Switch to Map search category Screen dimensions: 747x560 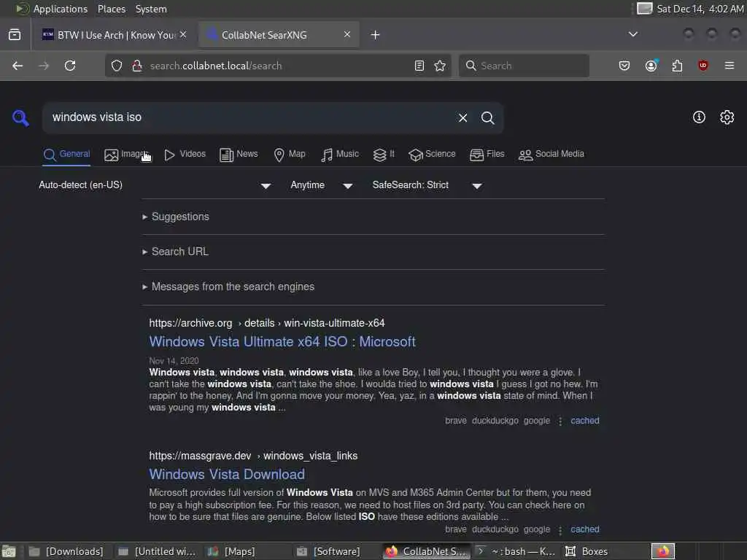click(289, 155)
